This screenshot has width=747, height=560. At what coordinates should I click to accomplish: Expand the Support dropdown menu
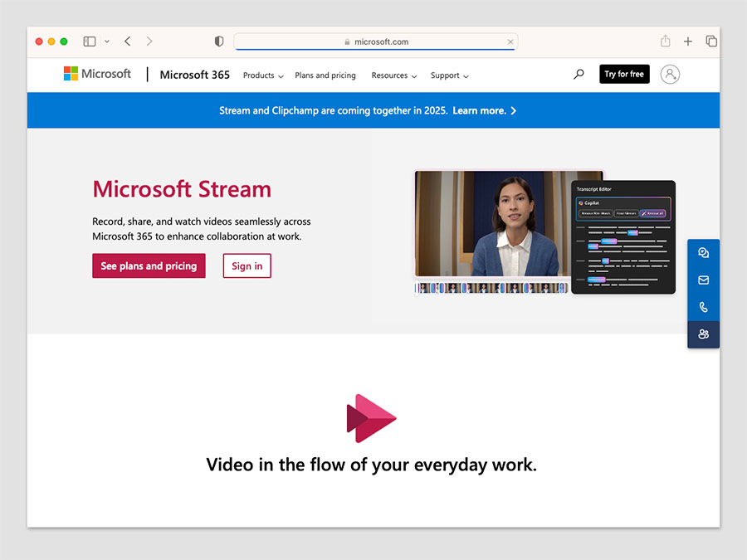449,75
